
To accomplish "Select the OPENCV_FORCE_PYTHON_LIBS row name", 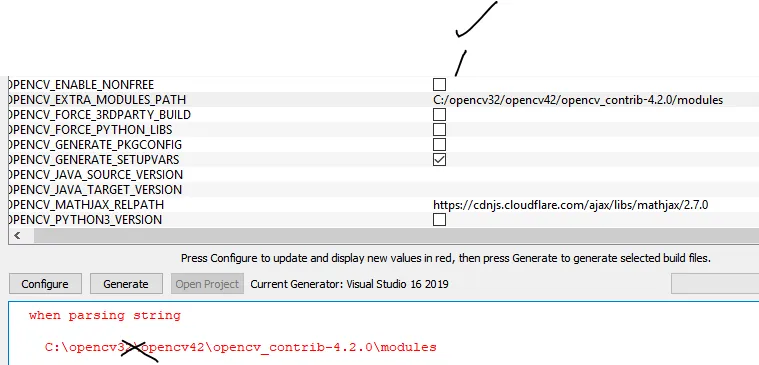I will [91, 130].
